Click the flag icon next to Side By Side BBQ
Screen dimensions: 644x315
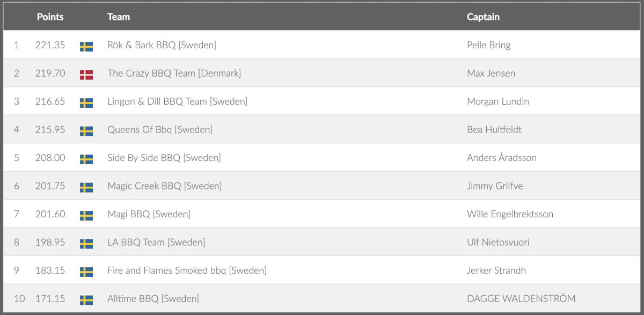(x=86, y=159)
